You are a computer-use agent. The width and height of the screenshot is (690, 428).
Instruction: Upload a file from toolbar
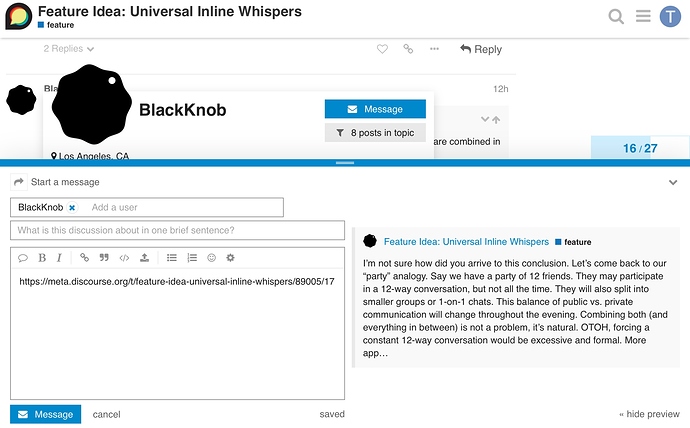coord(144,258)
